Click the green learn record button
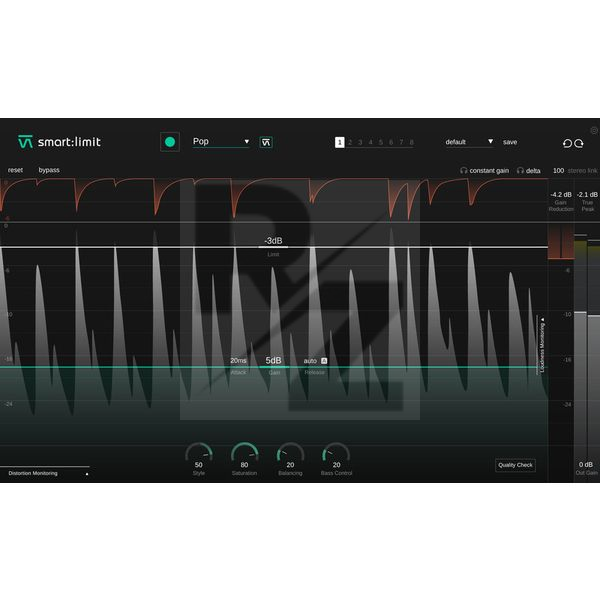The width and height of the screenshot is (600, 600). coord(170,142)
